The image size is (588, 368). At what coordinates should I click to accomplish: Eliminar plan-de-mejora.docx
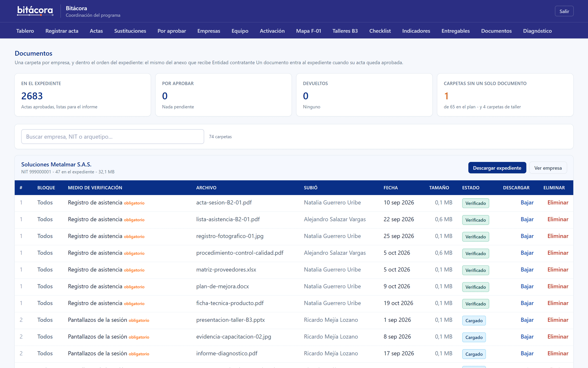click(558, 287)
